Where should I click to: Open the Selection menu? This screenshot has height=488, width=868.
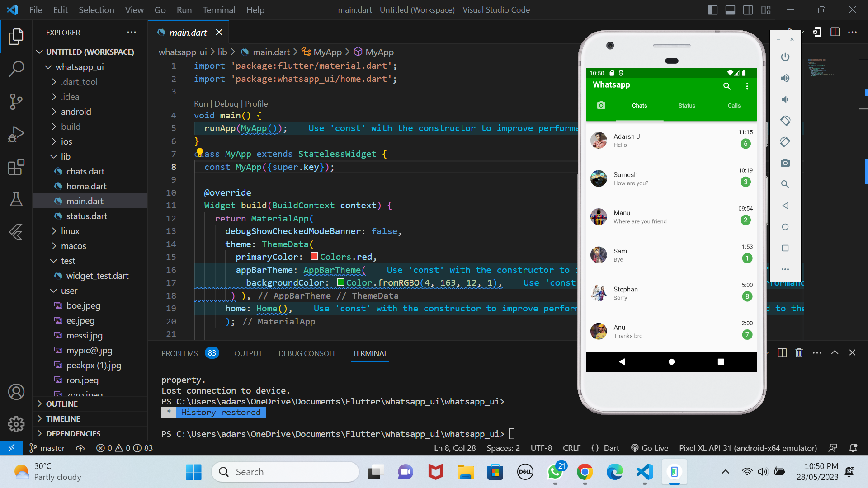[x=96, y=10]
